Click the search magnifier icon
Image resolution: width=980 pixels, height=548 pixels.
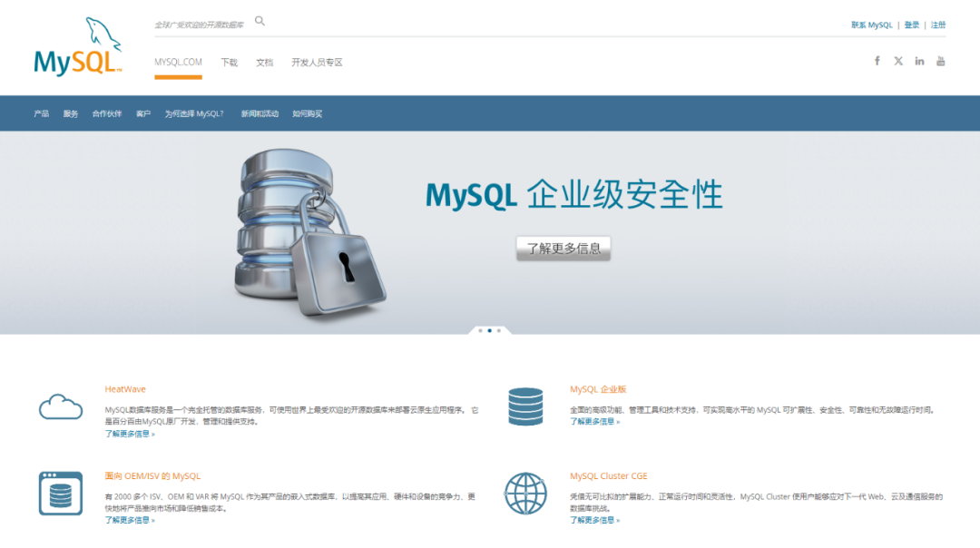pyautogui.click(x=260, y=21)
